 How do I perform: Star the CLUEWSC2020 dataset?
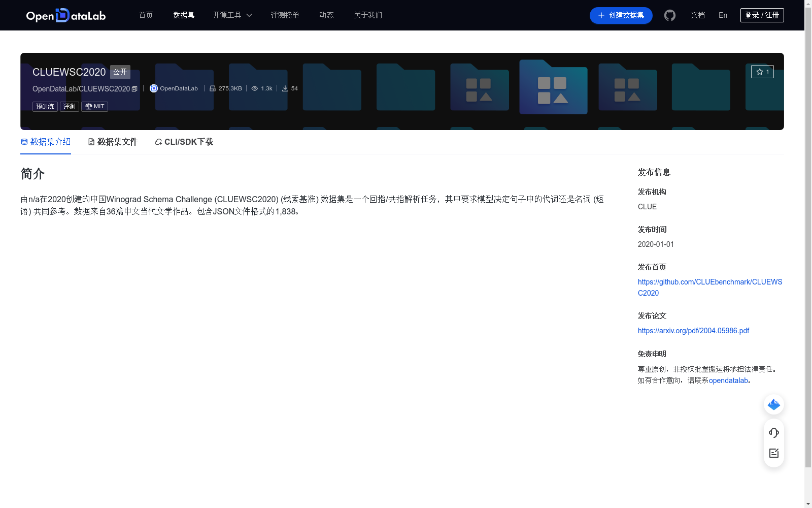763,72
